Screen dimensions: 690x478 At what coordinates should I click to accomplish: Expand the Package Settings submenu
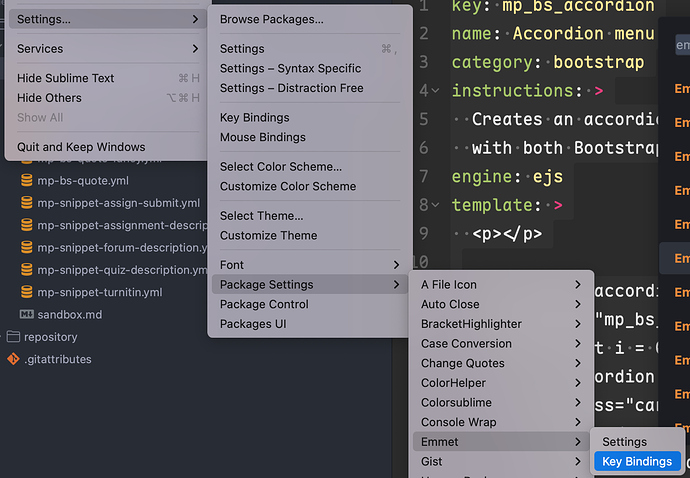[310, 285]
